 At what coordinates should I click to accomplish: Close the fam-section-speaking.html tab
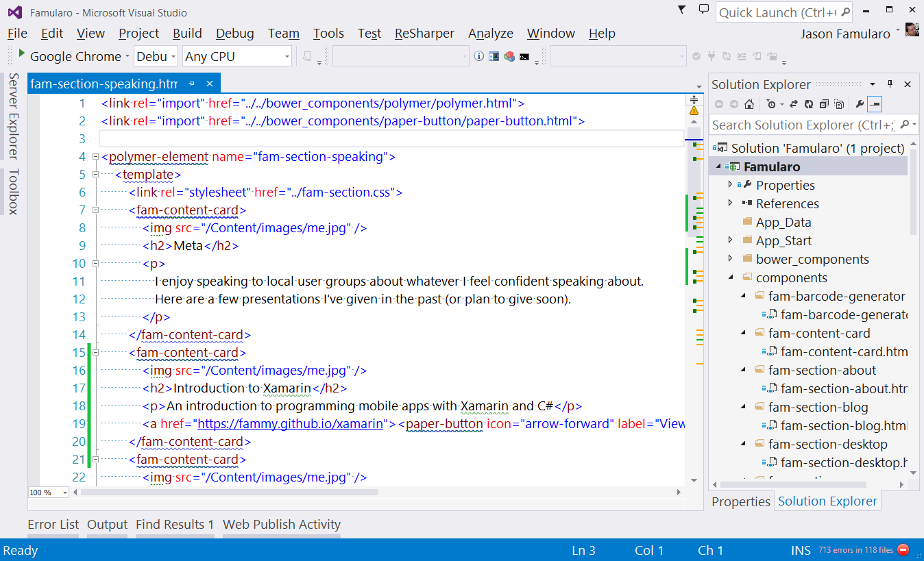210,84
